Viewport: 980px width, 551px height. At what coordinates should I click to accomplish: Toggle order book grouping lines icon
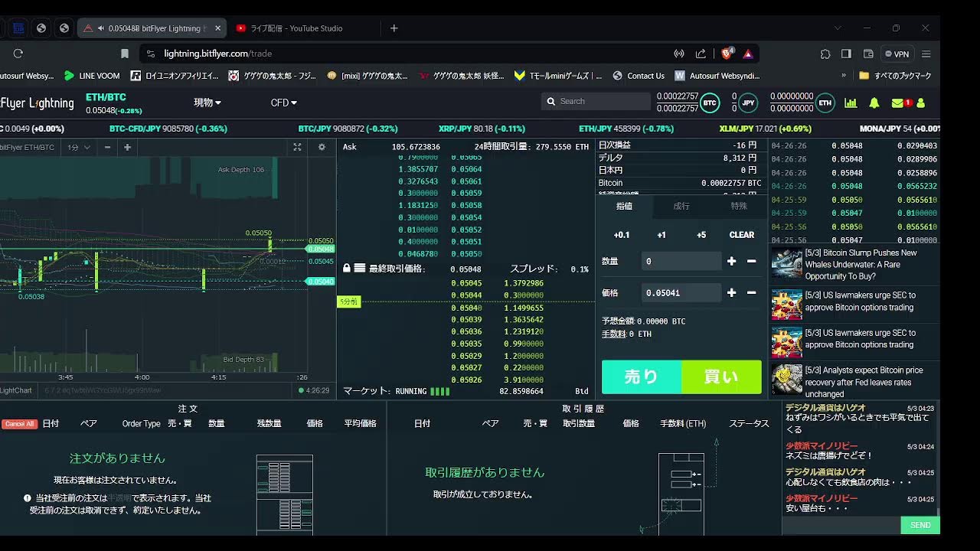point(359,269)
